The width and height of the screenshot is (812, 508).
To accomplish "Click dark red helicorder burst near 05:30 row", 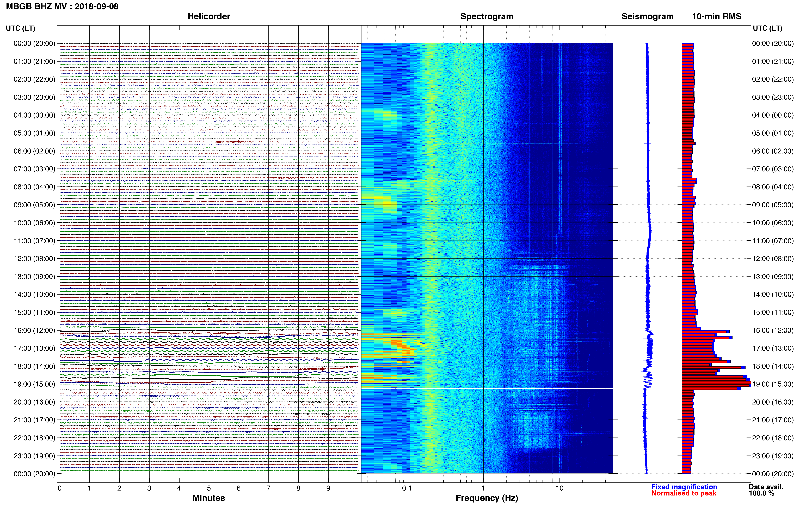I will 229,142.
